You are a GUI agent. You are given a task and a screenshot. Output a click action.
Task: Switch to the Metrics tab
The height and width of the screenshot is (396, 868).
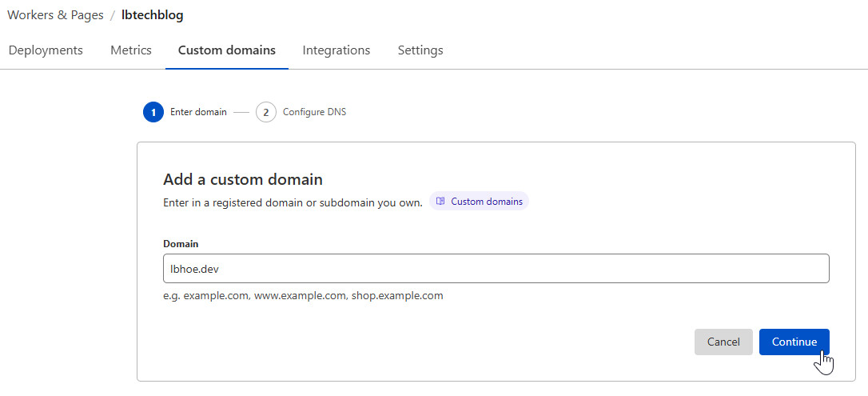pyautogui.click(x=131, y=50)
